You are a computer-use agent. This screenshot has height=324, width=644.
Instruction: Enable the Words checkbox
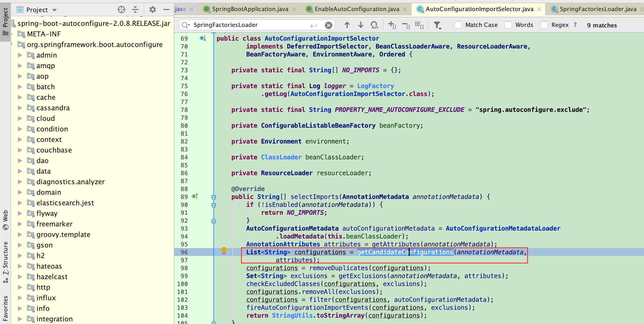[x=508, y=25]
